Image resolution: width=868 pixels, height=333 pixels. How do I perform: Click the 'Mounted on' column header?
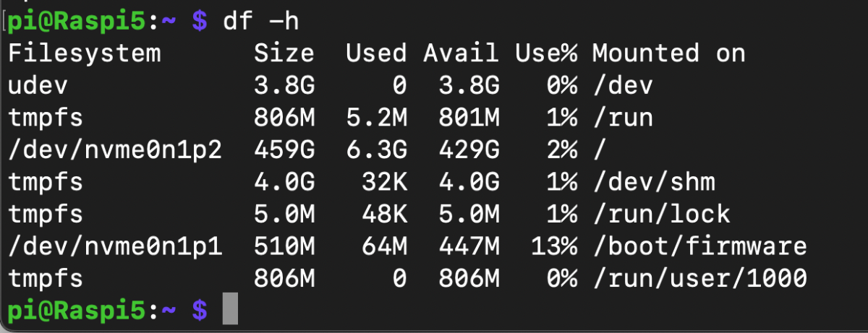tap(668, 53)
